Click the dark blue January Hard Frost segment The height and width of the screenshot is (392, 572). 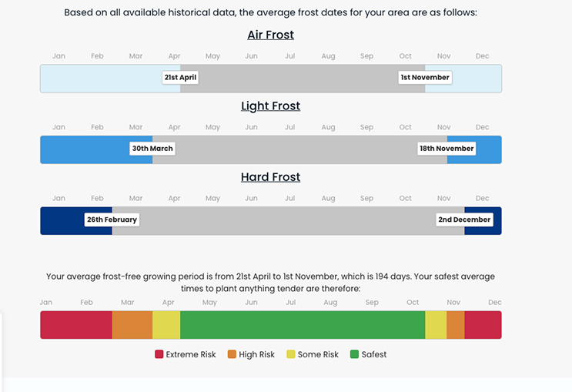[62, 219]
